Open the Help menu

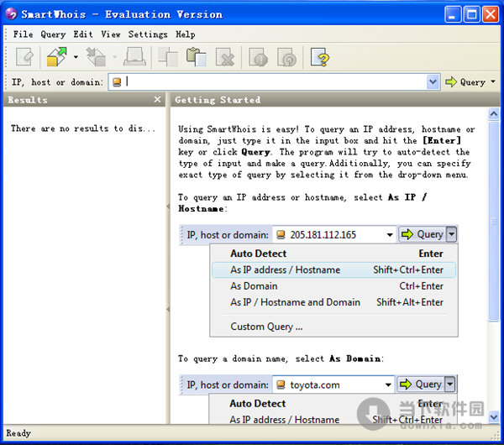pos(186,34)
